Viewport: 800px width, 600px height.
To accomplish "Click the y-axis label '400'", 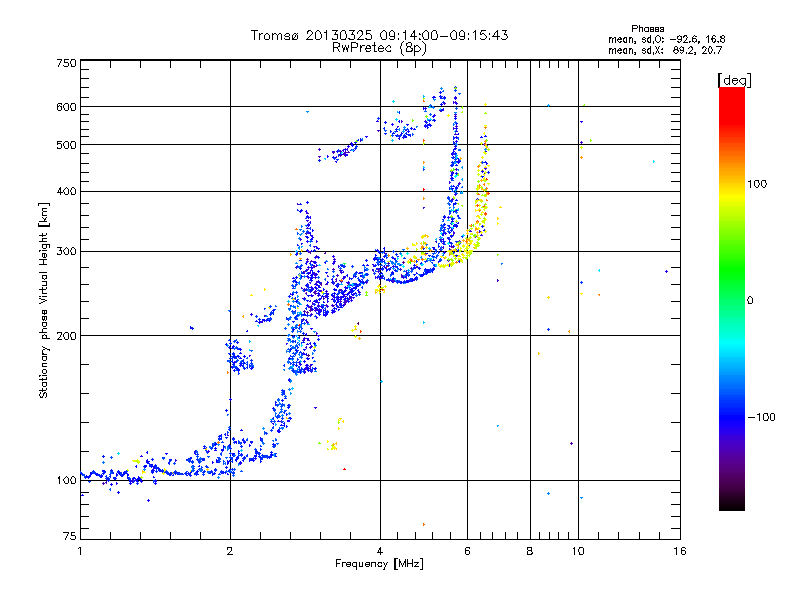I will 66,192.
